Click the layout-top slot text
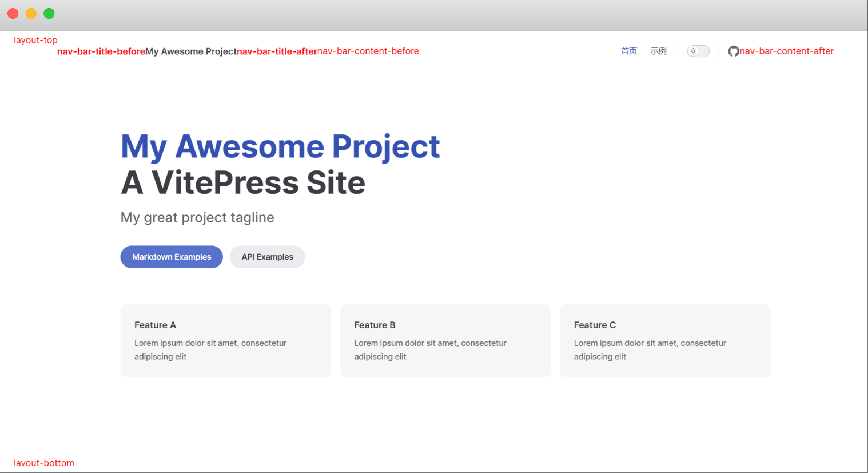Viewport: 868px width, 473px height. (35, 41)
